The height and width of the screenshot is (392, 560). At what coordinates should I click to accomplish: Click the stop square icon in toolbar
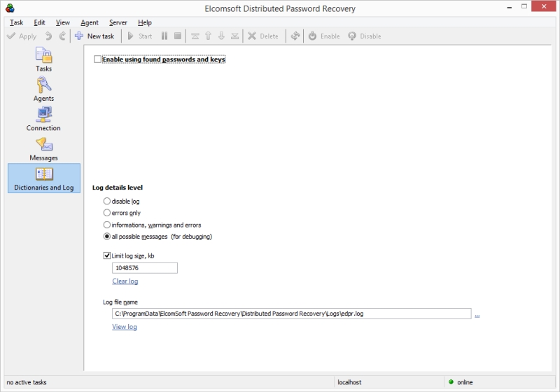pos(178,36)
